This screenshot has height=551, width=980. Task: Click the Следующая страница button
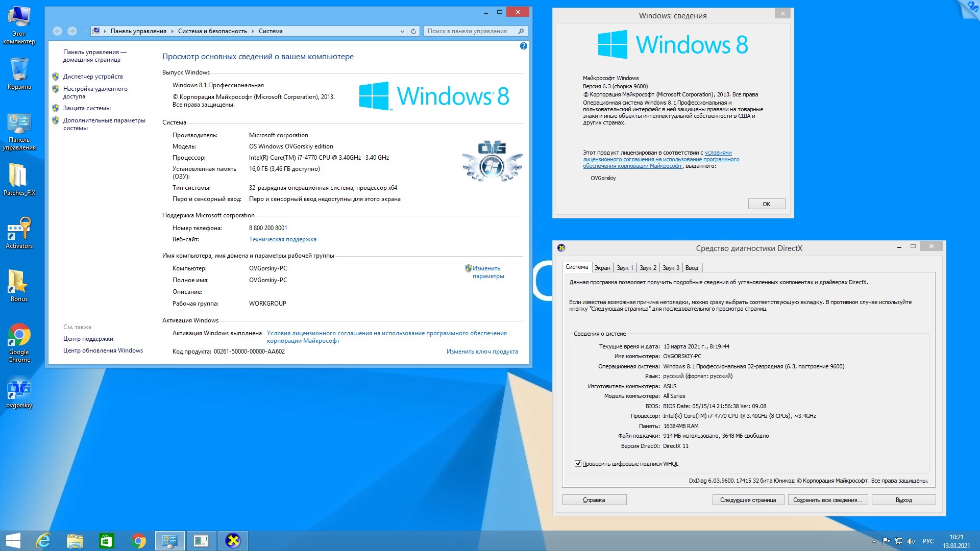pos(747,500)
